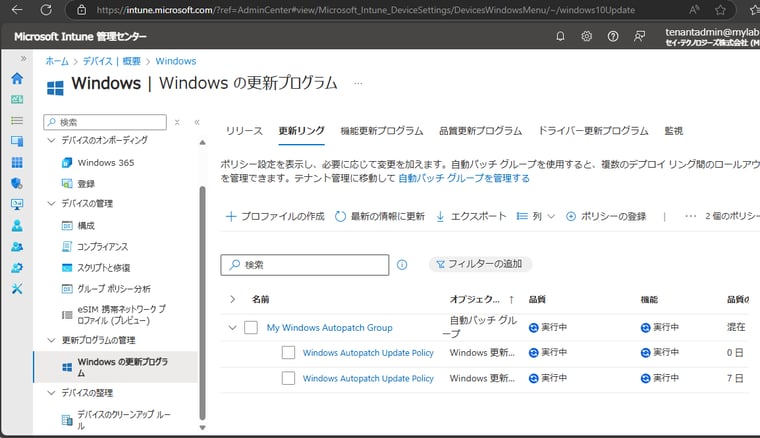Image resolution: width=760 pixels, height=438 pixels.
Task: Collapse the デバイスのオンボーディング section
Action: click(51, 140)
